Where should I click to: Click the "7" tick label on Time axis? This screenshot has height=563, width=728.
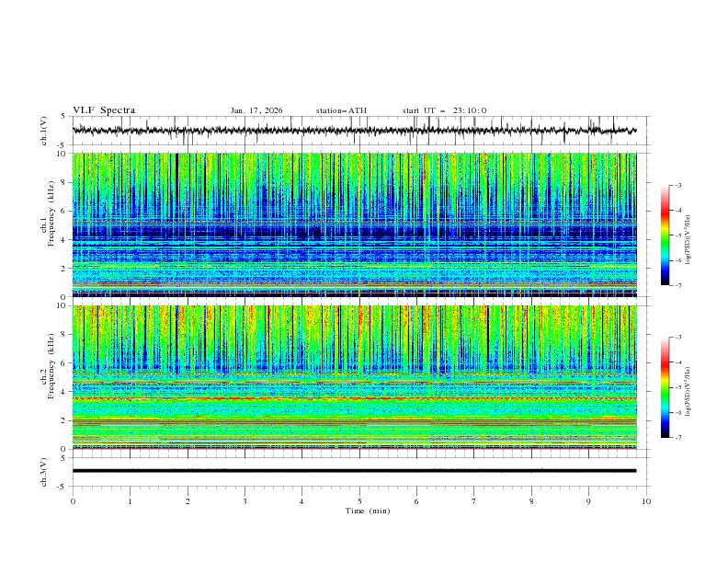(474, 501)
